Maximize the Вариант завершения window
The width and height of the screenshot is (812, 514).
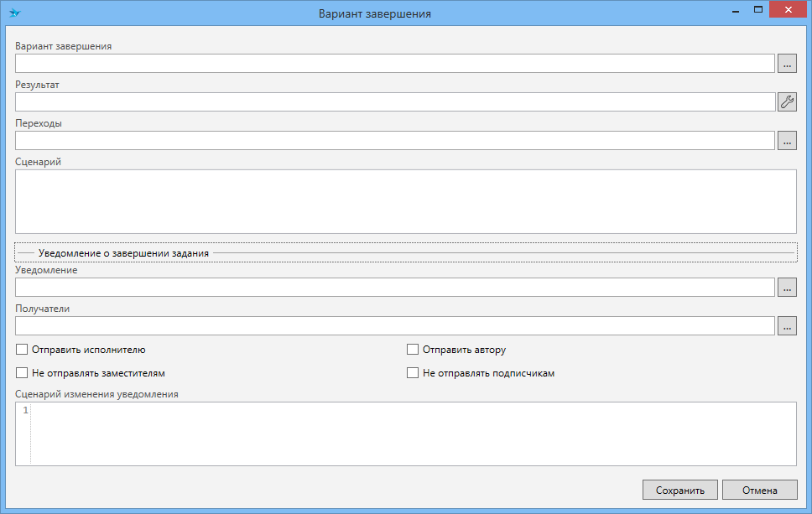click(757, 10)
